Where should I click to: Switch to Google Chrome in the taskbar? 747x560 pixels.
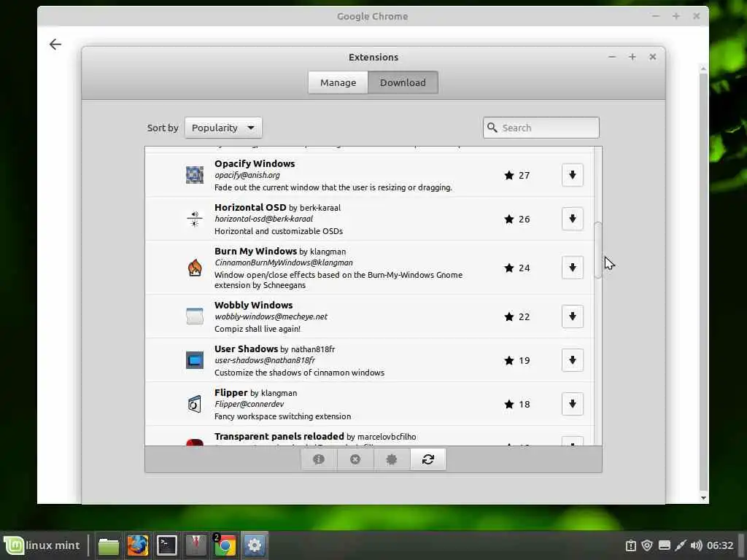click(x=225, y=545)
